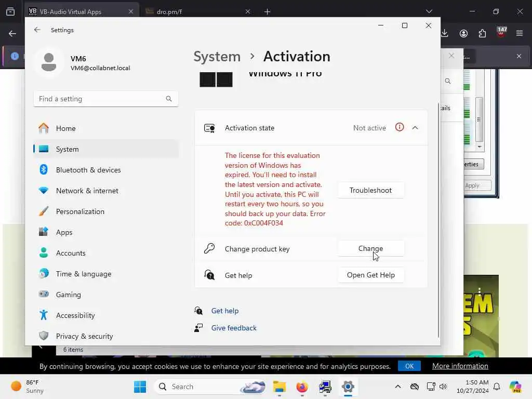Open Firefox account icon
The image size is (532, 399).
(463, 33)
